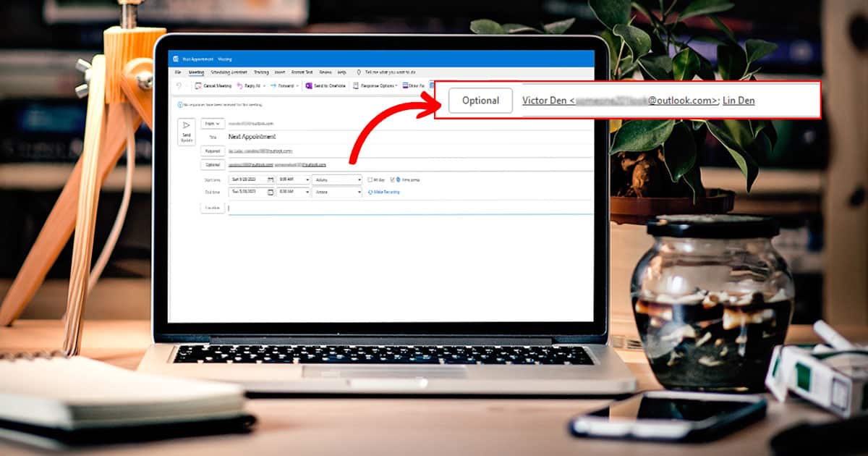The width and height of the screenshot is (868, 456).
Task: Switch to the Scheduling Assistant tab
Action: tap(229, 72)
